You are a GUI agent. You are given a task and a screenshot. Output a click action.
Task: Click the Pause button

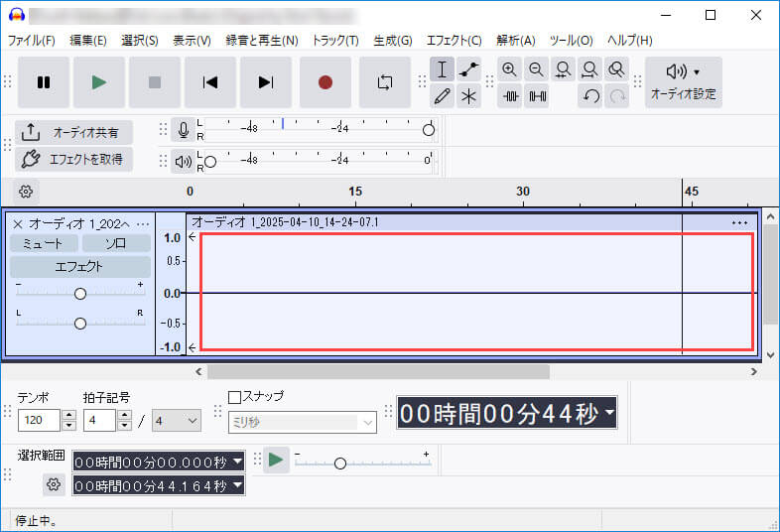44,82
